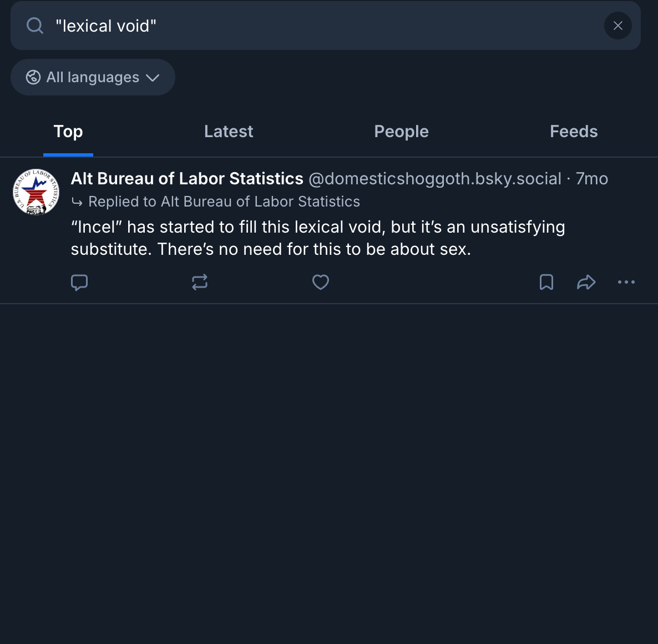Image resolution: width=658 pixels, height=644 pixels.
Task: Open the People results tab
Action: (x=401, y=132)
